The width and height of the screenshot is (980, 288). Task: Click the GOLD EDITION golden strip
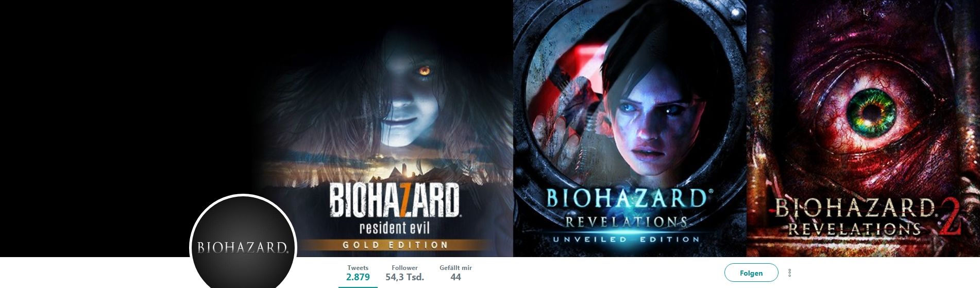395,245
